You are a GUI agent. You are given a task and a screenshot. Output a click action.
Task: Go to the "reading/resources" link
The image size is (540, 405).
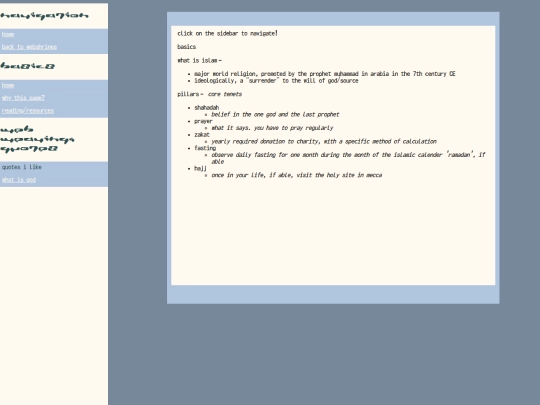(28, 111)
